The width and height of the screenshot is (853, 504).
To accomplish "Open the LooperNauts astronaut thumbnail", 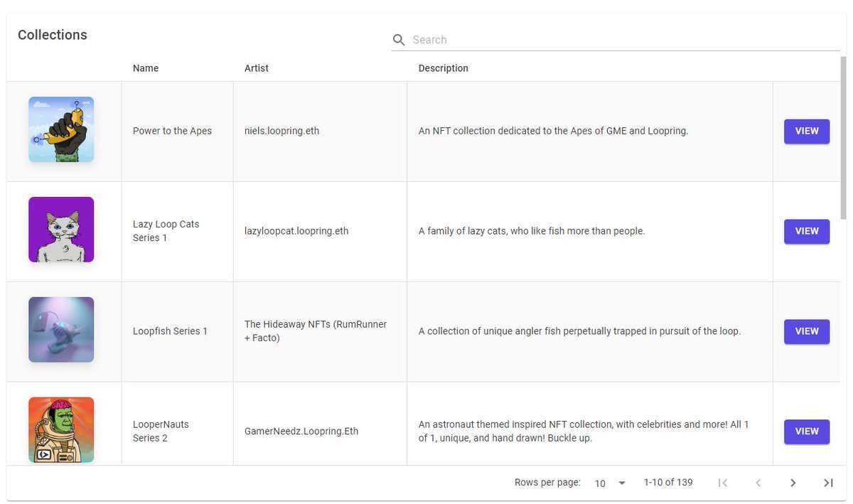I will pos(61,429).
